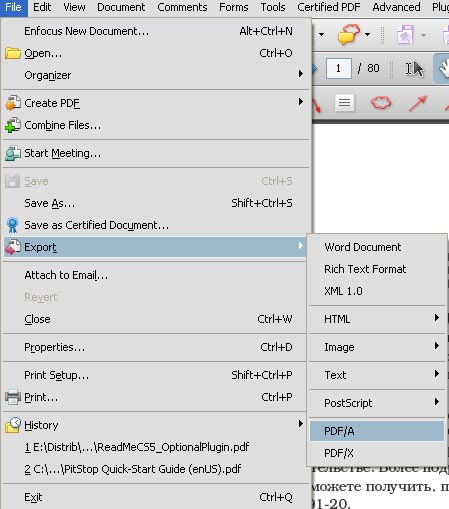Click the Save as Certified Document ribbon icon
This screenshot has height=509, width=449.
(13, 225)
